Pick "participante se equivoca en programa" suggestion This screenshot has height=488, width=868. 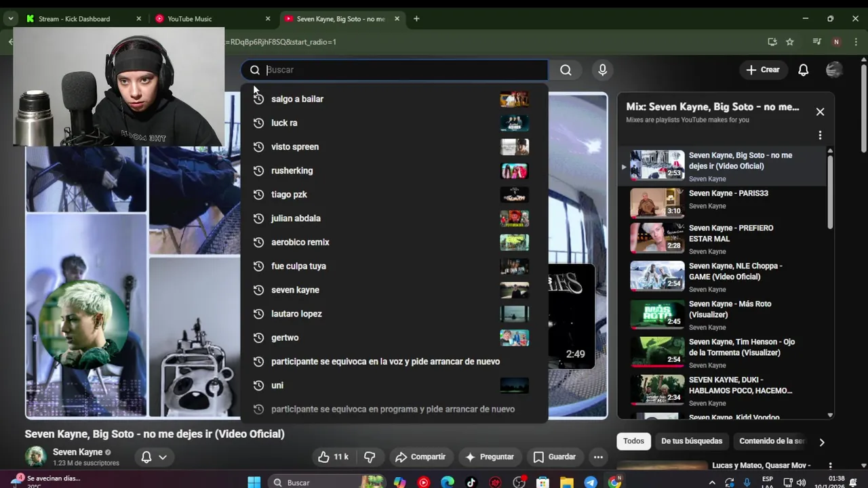[393, 409]
